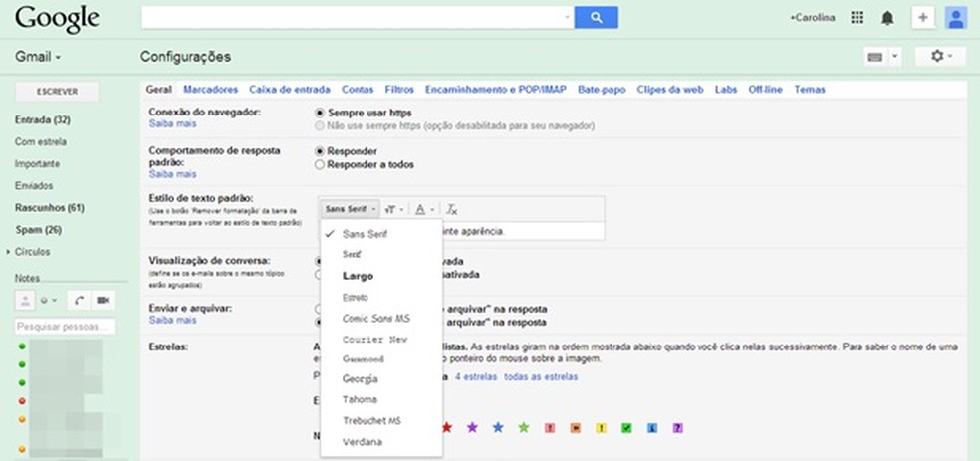This screenshot has height=461, width=980.
Task: Start a video call from chat
Action: click(x=104, y=301)
